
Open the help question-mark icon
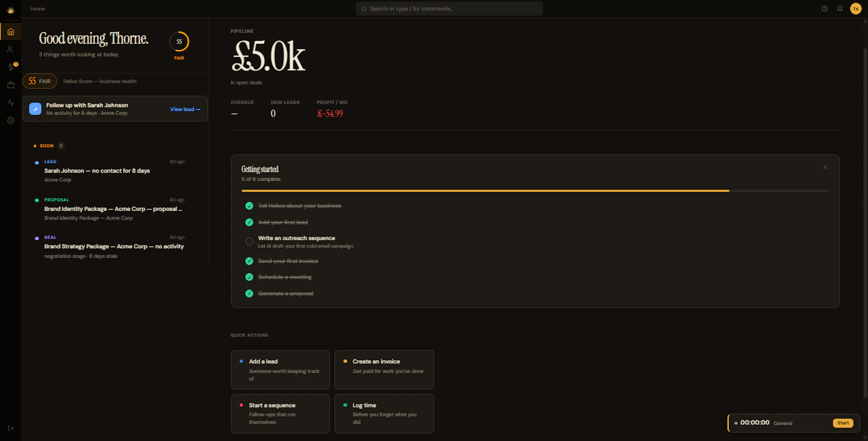(825, 9)
